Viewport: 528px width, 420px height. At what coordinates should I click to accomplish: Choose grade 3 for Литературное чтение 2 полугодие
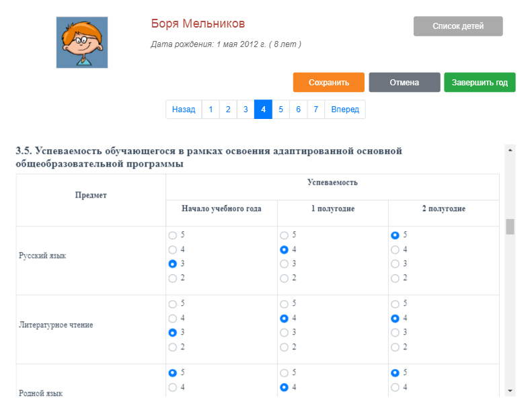[x=395, y=333]
